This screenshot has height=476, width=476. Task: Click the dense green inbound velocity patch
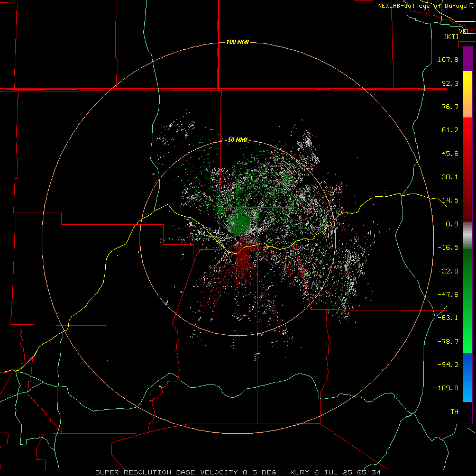tap(239, 223)
